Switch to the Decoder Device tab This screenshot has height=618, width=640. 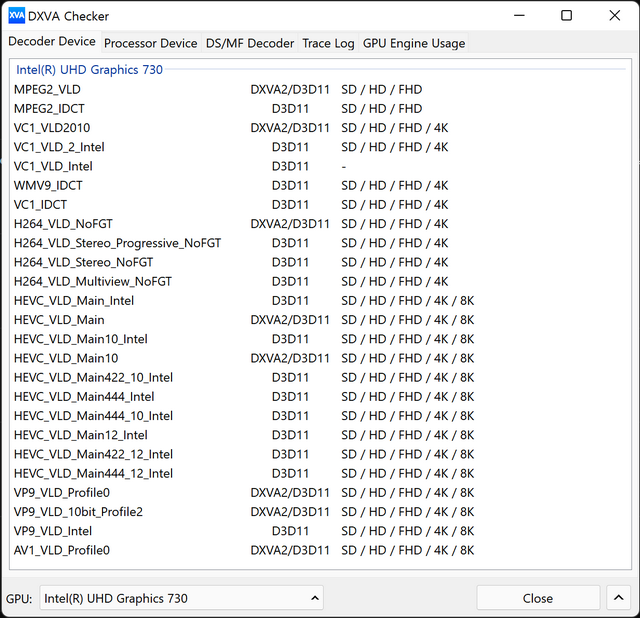coord(52,41)
